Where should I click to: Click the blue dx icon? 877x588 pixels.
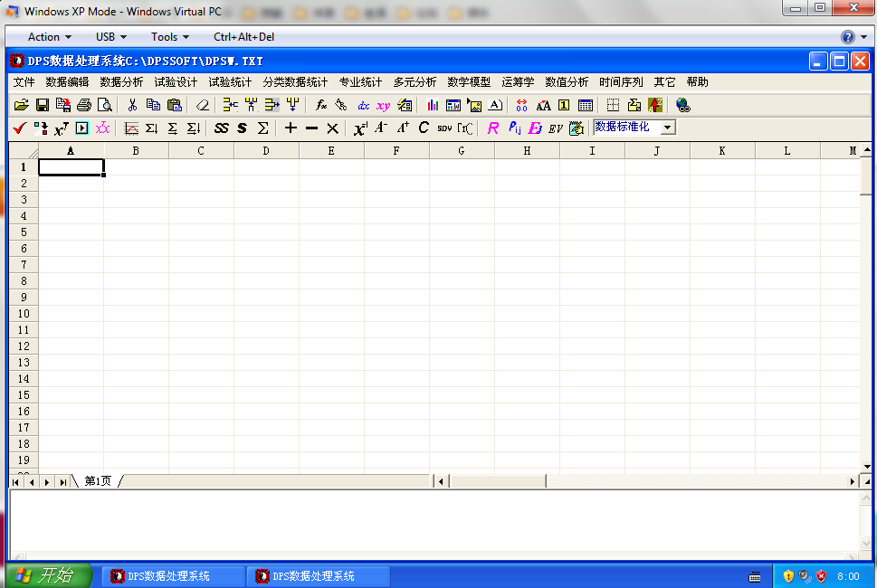click(364, 105)
